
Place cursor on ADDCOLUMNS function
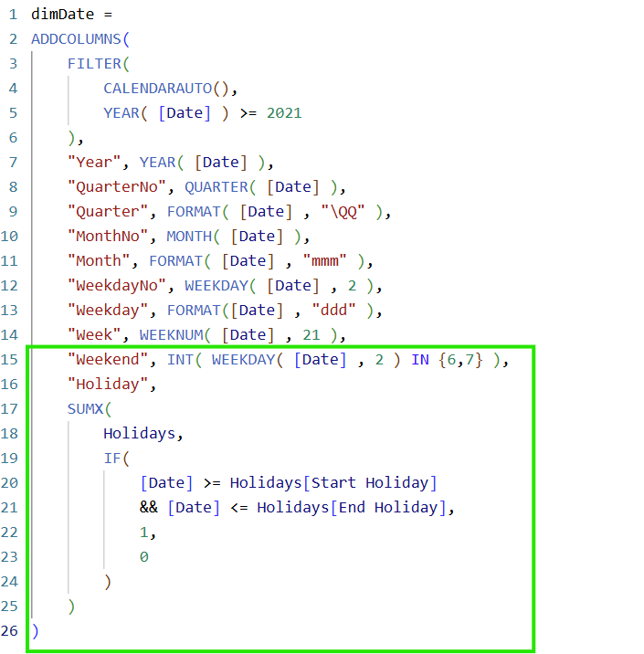pyautogui.click(x=76, y=39)
